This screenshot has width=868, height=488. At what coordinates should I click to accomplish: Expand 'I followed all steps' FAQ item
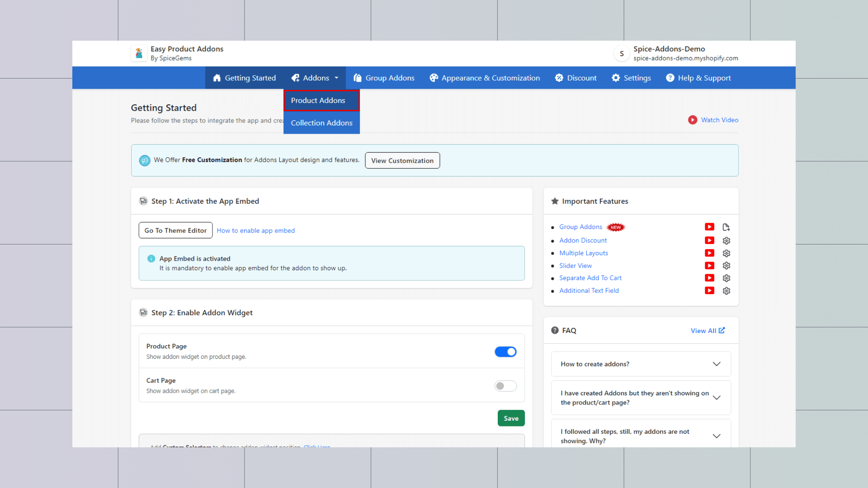(x=716, y=436)
